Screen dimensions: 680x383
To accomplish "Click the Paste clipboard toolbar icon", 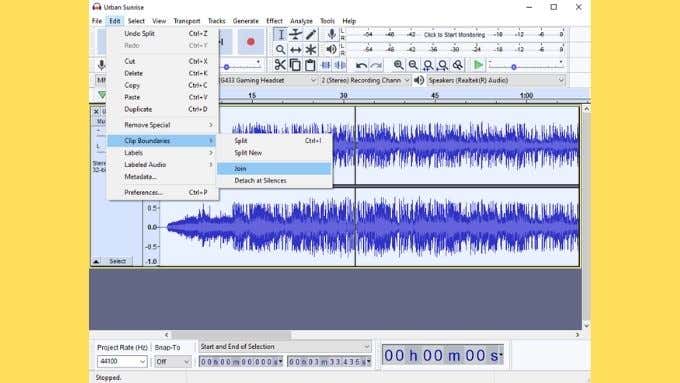I will (x=310, y=65).
